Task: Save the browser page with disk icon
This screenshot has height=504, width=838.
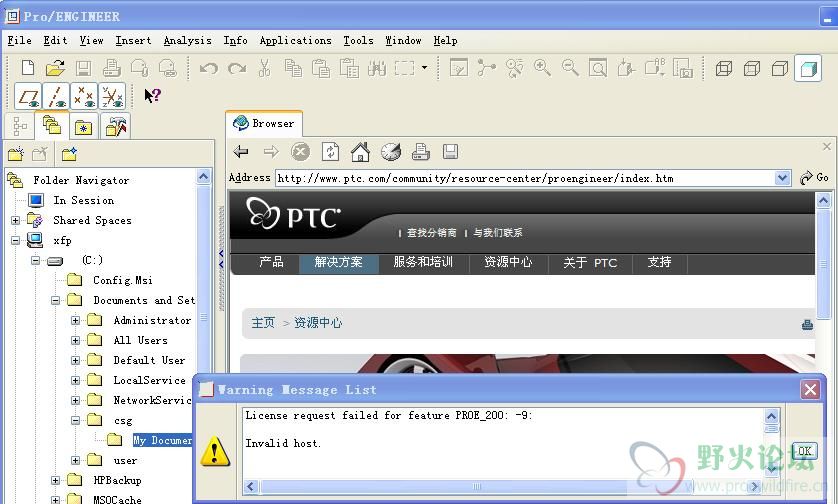Action: pyautogui.click(x=450, y=152)
